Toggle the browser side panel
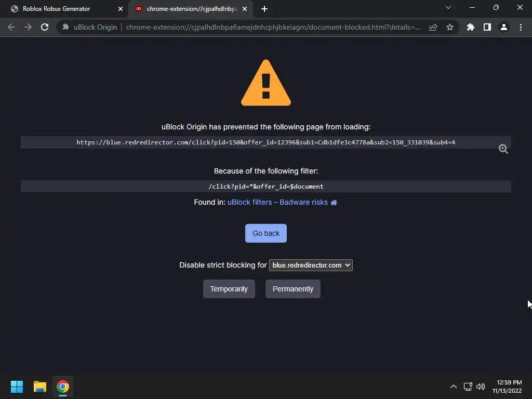This screenshot has width=532, height=399. 487,27
